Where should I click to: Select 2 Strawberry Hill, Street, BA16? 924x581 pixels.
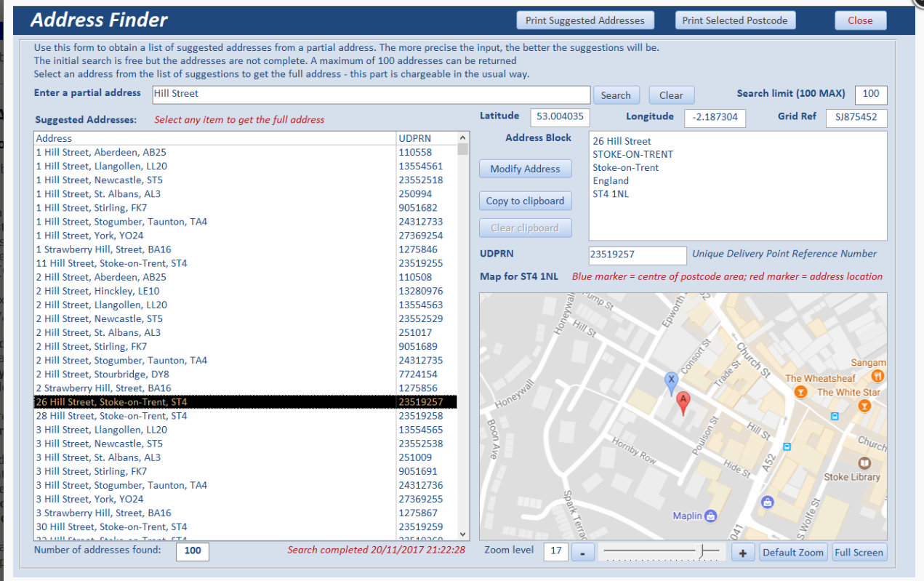(x=245, y=388)
